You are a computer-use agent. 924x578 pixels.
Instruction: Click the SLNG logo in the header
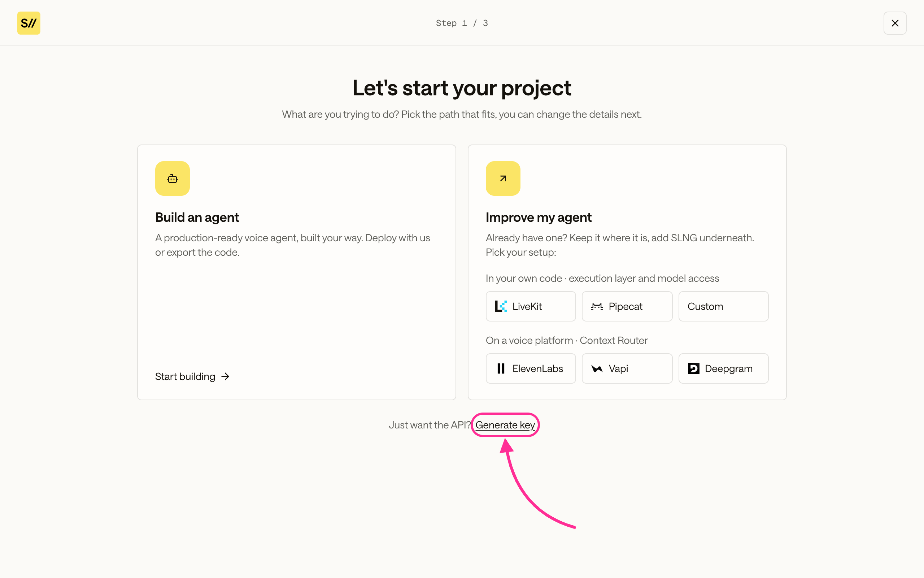[29, 23]
